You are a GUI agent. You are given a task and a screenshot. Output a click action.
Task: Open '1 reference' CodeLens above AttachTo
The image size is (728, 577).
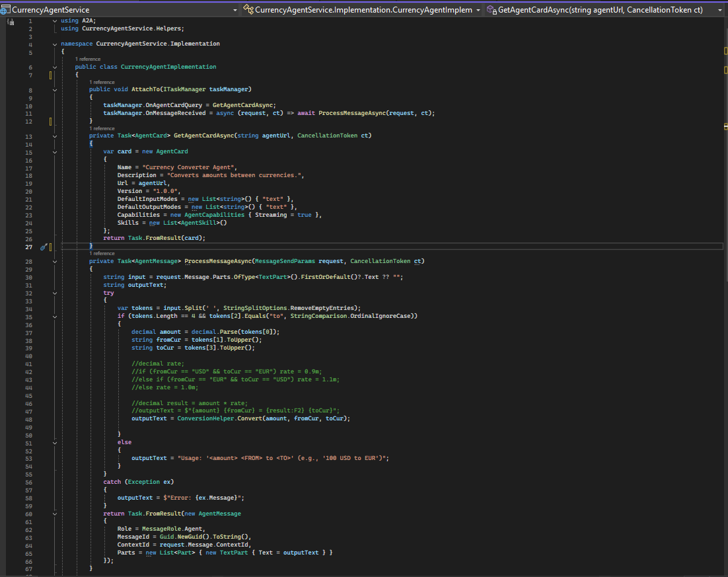pyautogui.click(x=102, y=82)
